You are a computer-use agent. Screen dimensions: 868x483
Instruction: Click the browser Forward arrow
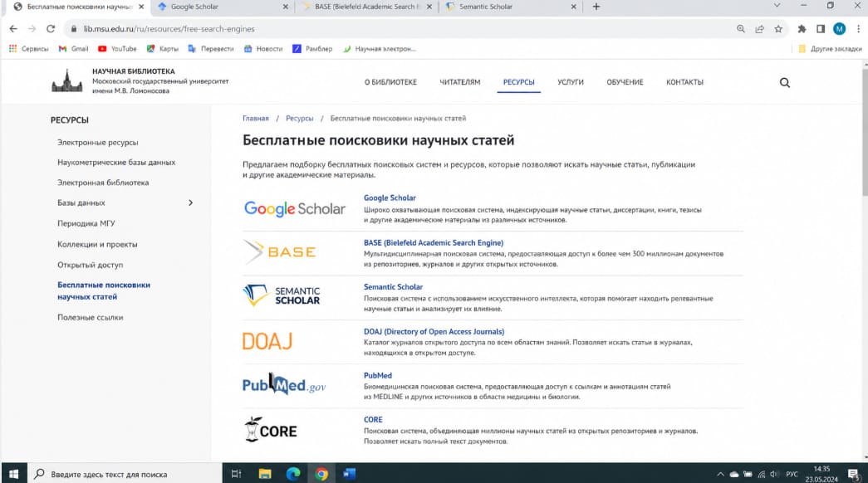pos(32,29)
